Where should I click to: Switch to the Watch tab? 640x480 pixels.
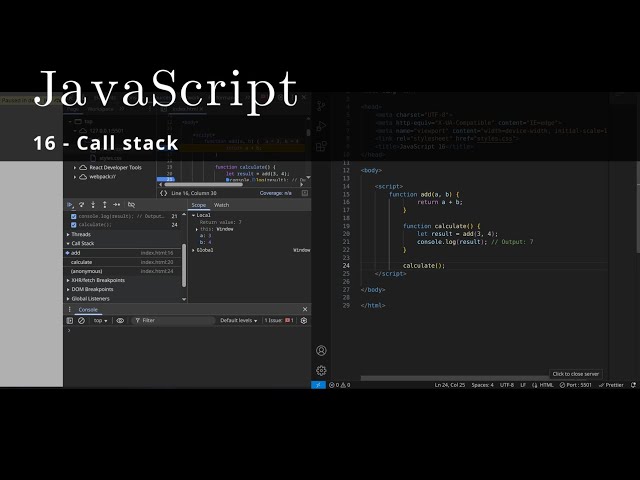point(222,205)
